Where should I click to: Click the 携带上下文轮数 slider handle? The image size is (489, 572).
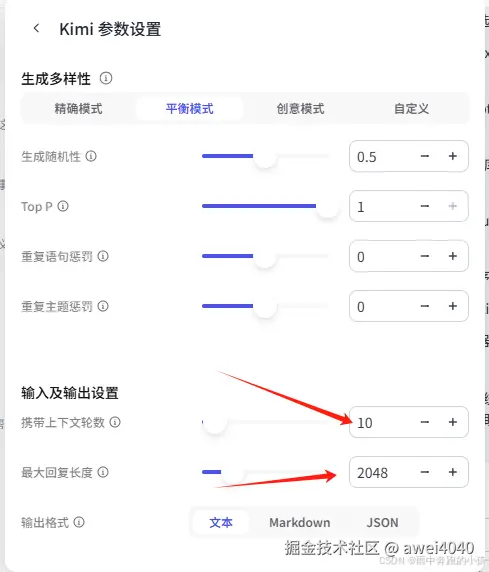pos(215,422)
